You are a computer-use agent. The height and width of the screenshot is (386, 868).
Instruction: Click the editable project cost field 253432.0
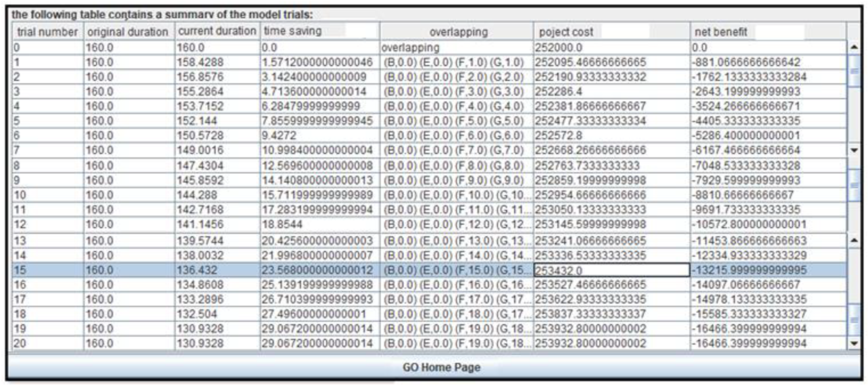pyautogui.click(x=612, y=270)
